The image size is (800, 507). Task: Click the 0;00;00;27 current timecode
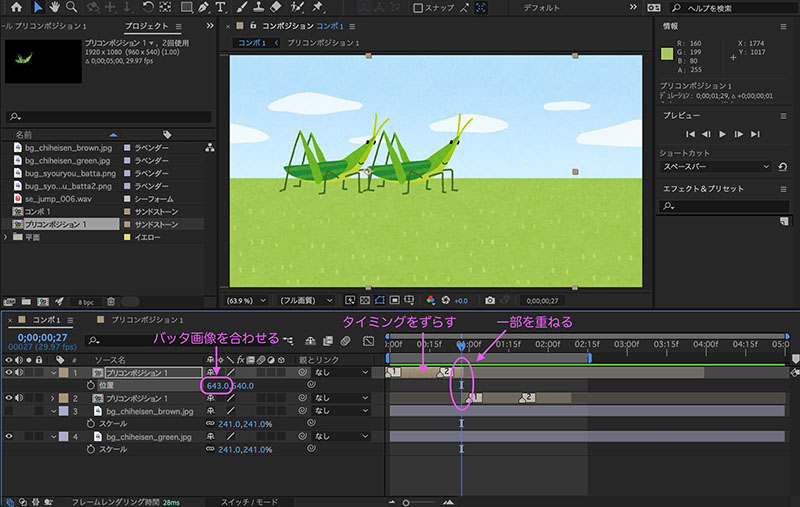[42, 338]
